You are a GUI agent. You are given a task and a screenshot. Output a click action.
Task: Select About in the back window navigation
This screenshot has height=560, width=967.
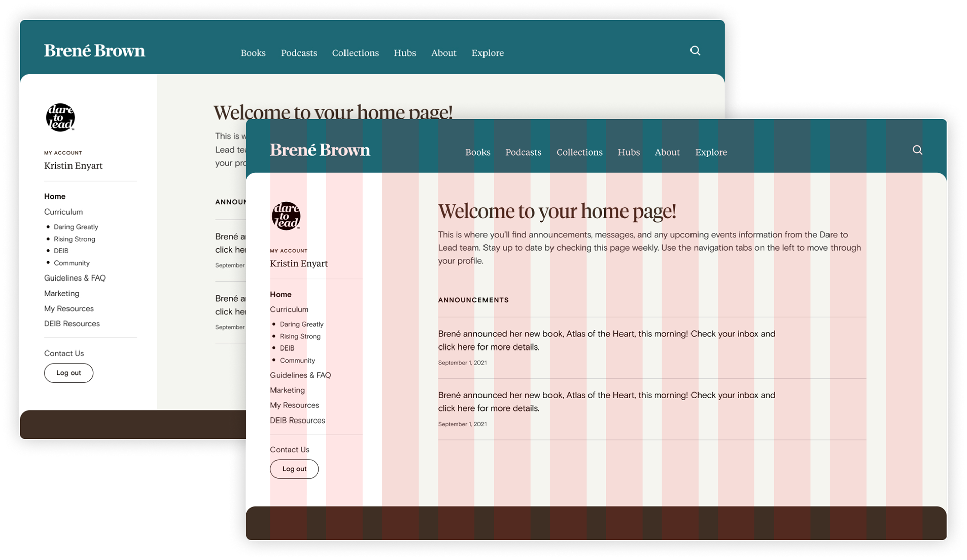443,53
